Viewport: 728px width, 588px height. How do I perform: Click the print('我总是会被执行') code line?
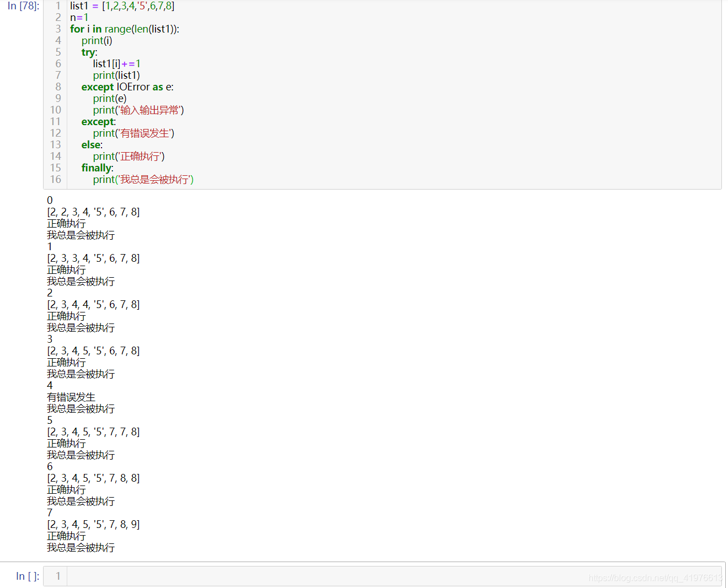(x=143, y=180)
